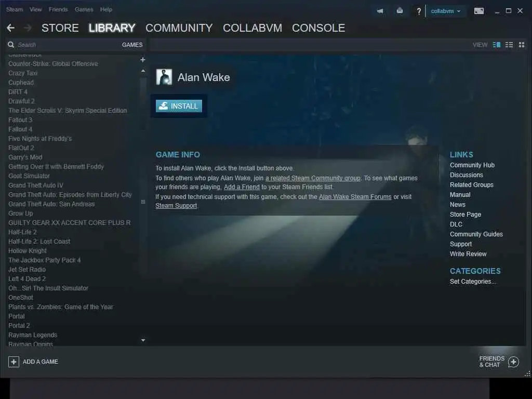532x399 pixels.
Task: Select Half-Life 2: Lost Coast
Action: click(39, 242)
